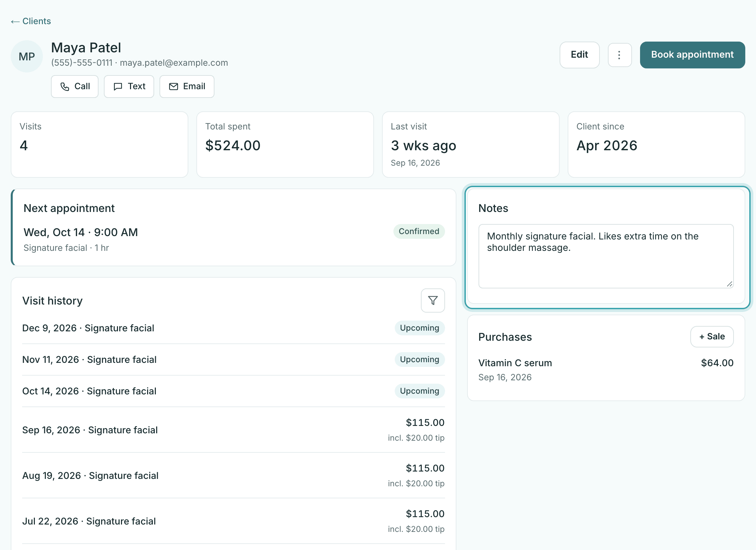Open the three-dot more options menu
This screenshot has height=550, width=756.
coord(620,55)
